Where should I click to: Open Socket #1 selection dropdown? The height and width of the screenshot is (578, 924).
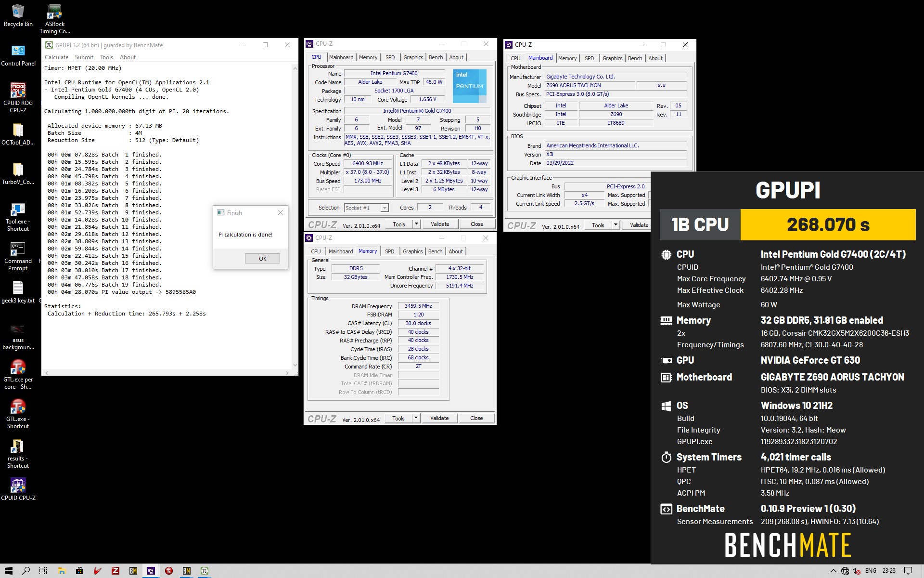point(367,208)
